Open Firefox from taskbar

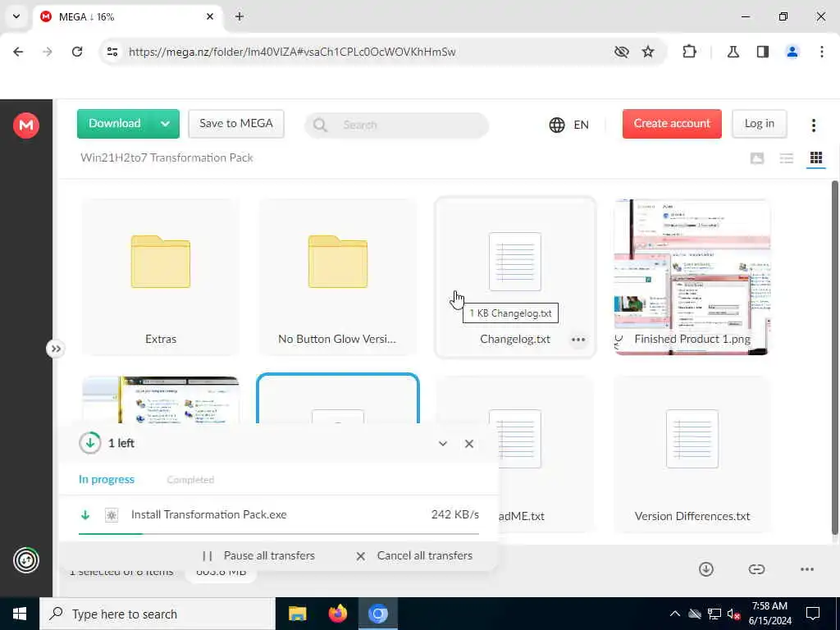point(337,614)
